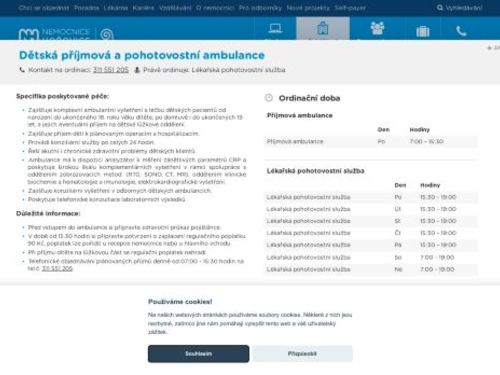Click the home breadcrumb icon at right edge
Viewport: 500px width, 375px height.
(490, 48)
